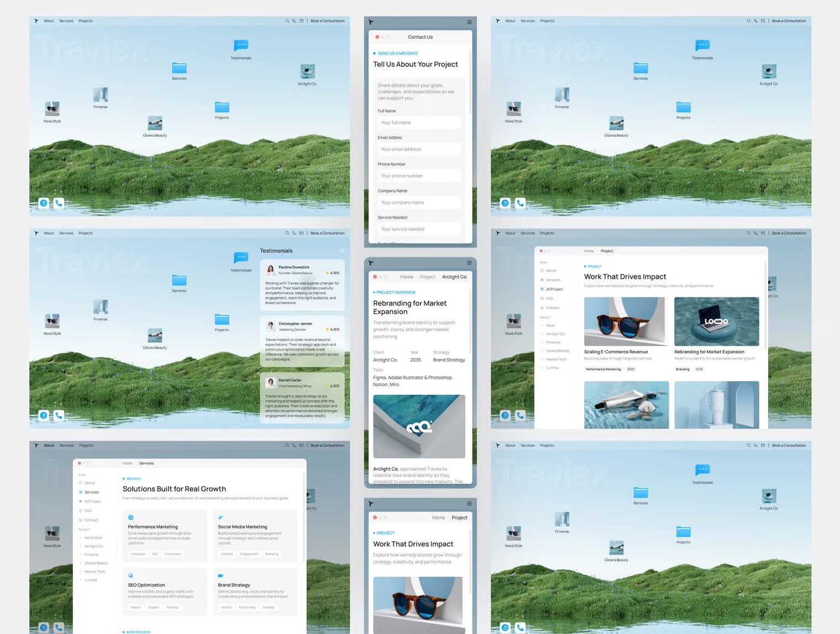Image resolution: width=840 pixels, height=634 pixels.
Task: Open the hamburger menu on the mobile Work That Drives Impact screen
Action: (x=469, y=504)
